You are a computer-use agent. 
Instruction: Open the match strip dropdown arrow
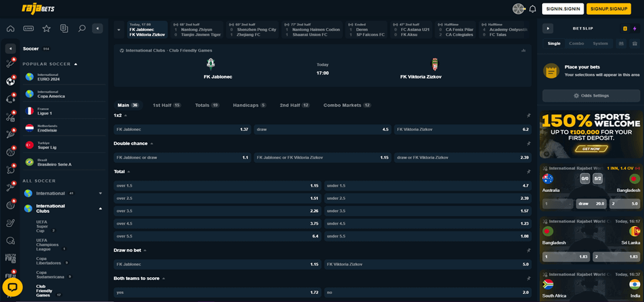coord(119,30)
